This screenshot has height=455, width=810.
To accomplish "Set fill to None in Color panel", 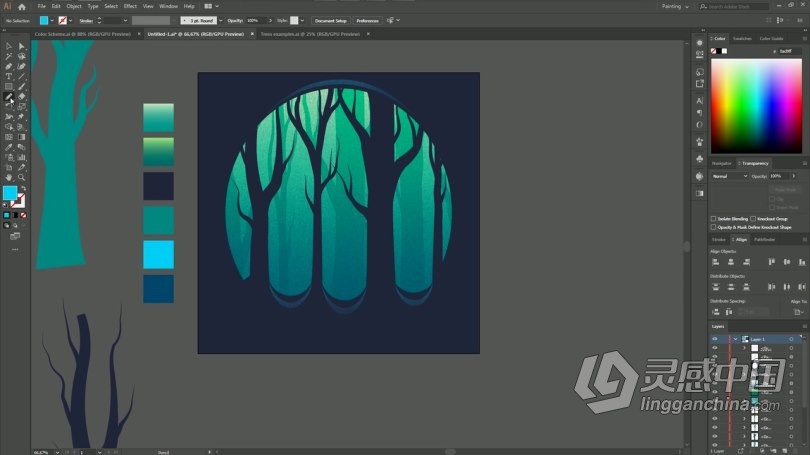I will tap(713, 51).
